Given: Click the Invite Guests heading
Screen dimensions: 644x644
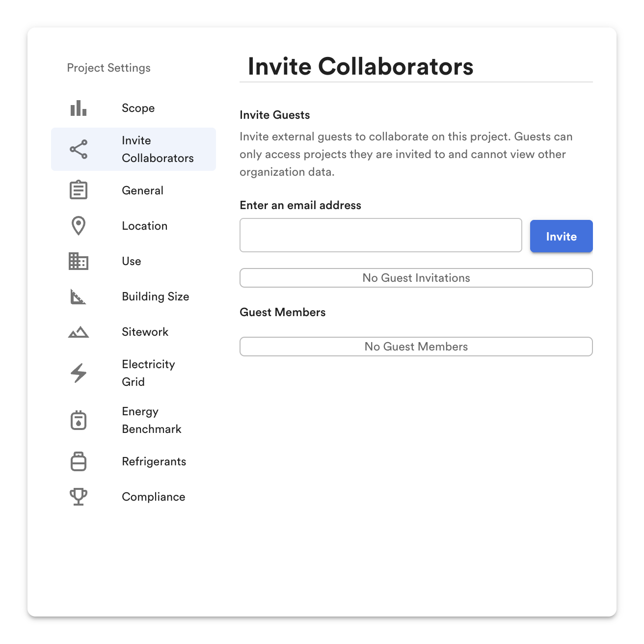Looking at the screenshot, I should point(275,115).
